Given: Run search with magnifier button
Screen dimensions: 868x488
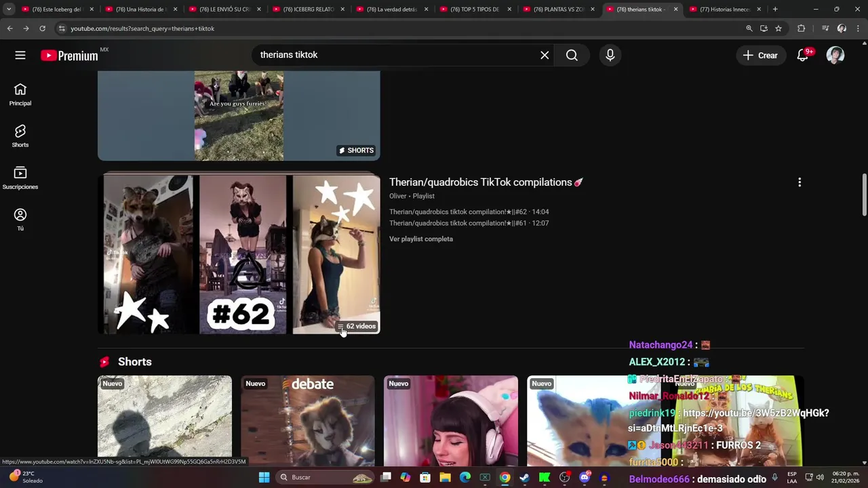Looking at the screenshot, I should coord(572,55).
